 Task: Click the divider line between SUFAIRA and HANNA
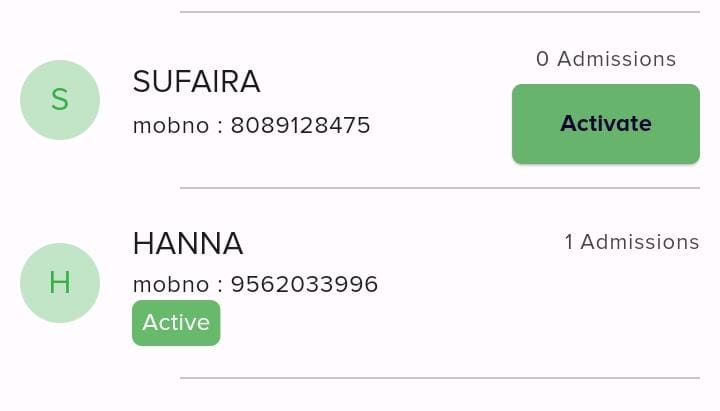(440, 188)
